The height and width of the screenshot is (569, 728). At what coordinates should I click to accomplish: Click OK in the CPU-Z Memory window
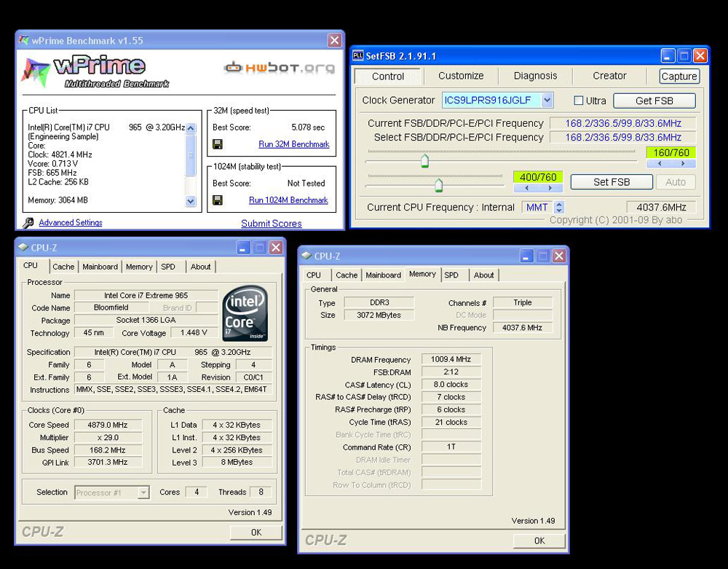click(x=539, y=541)
